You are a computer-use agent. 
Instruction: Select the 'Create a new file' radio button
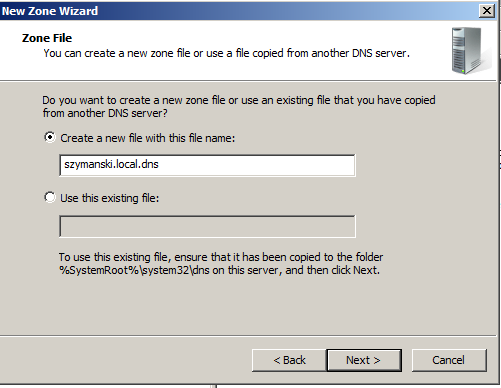click(x=50, y=137)
